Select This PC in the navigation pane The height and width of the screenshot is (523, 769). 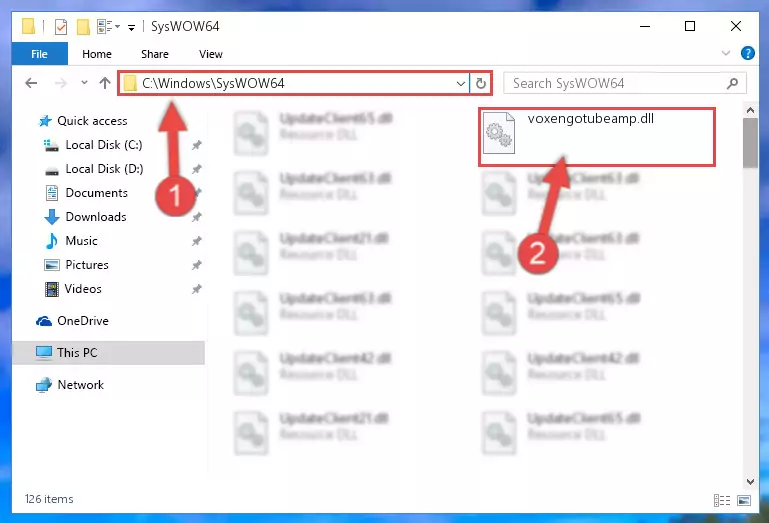[x=108, y=353]
